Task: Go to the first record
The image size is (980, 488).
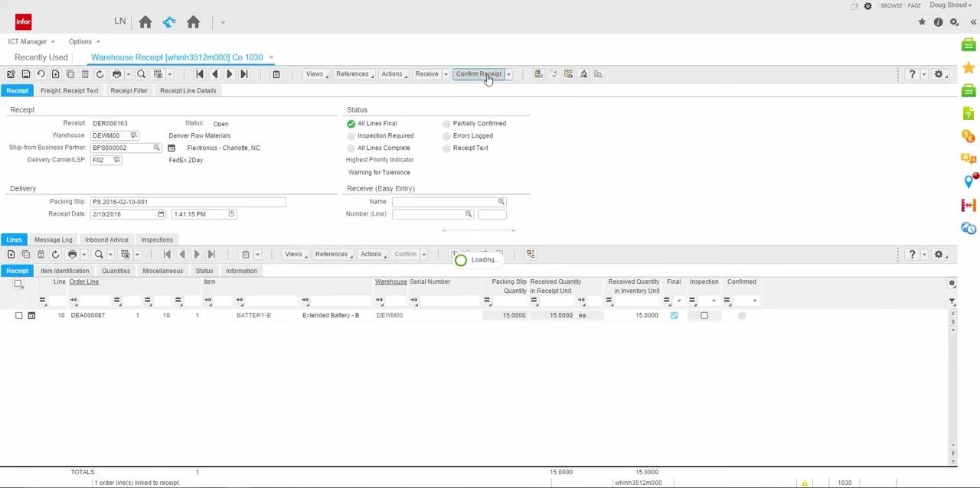Action: point(200,74)
